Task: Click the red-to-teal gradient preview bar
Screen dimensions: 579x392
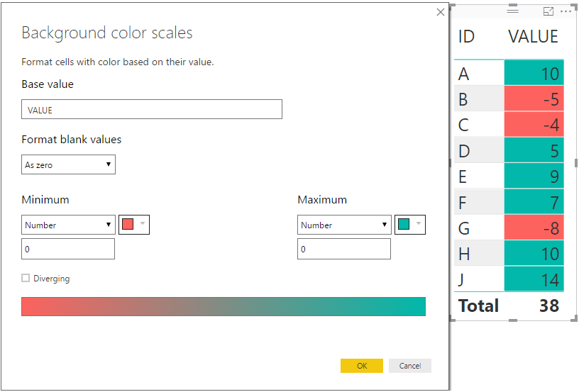Action: (x=224, y=306)
